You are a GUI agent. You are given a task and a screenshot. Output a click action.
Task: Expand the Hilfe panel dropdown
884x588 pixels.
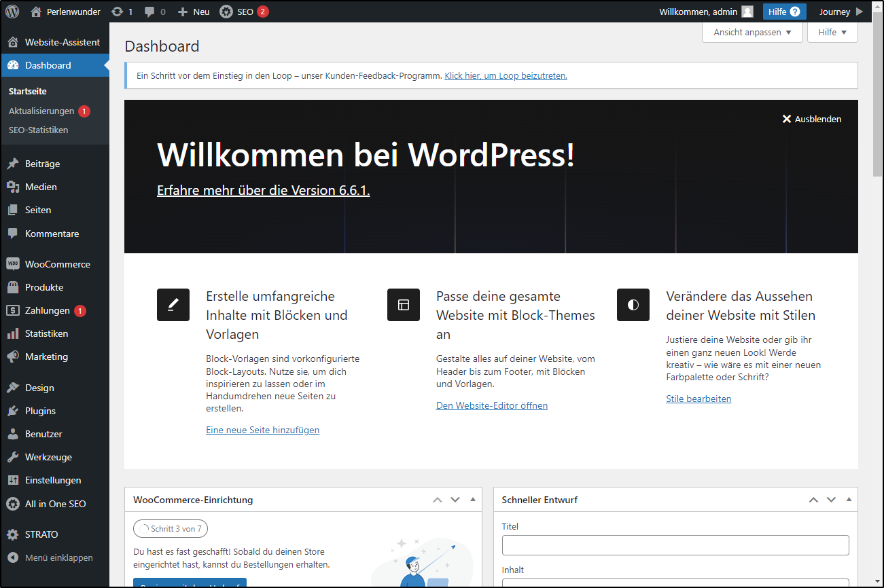(832, 33)
